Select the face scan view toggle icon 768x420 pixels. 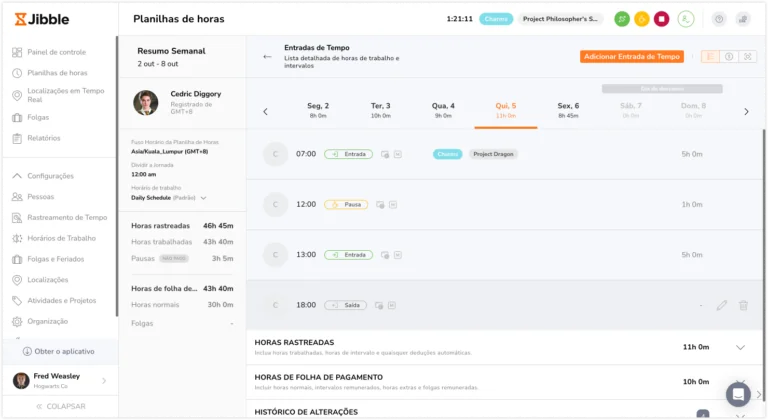(747, 56)
